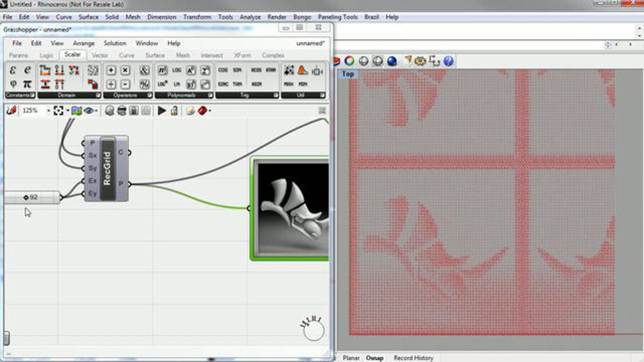Toggle the preview eye icon
The width and height of the screenshot is (644, 362).
(x=89, y=110)
